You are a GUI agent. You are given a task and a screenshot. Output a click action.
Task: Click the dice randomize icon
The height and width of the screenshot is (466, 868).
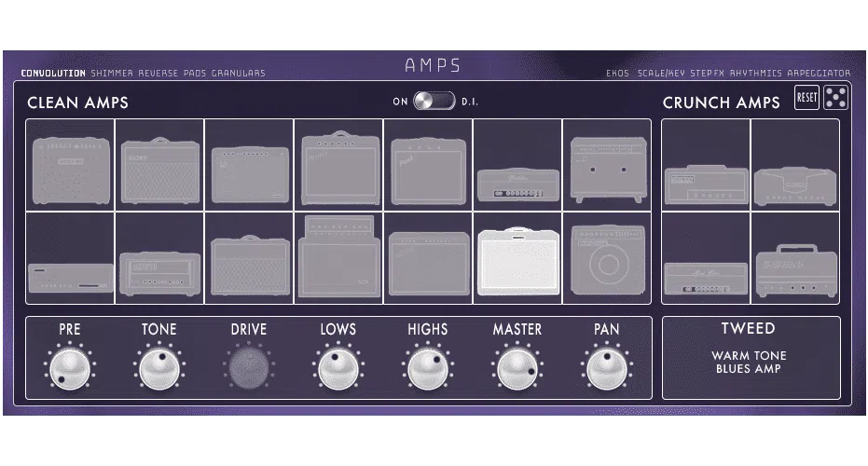[x=836, y=98]
